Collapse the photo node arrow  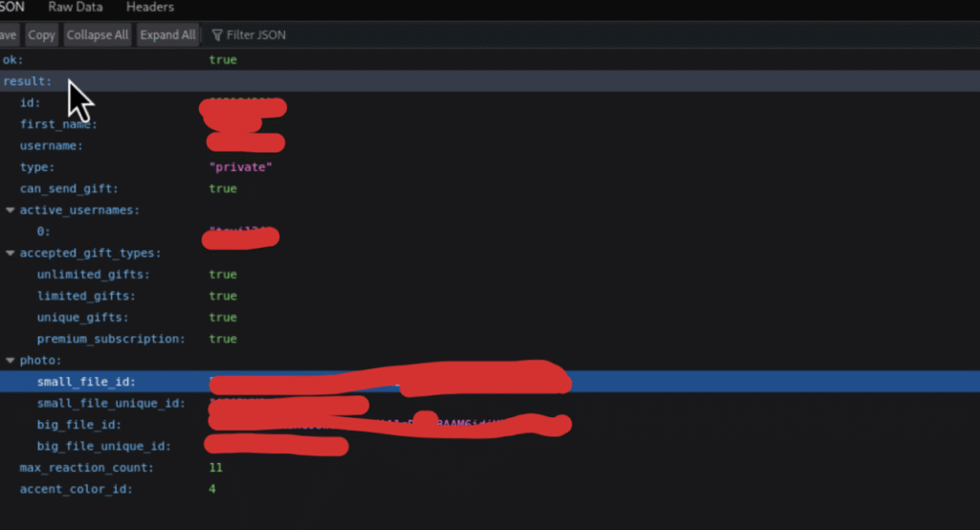coord(11,361)
